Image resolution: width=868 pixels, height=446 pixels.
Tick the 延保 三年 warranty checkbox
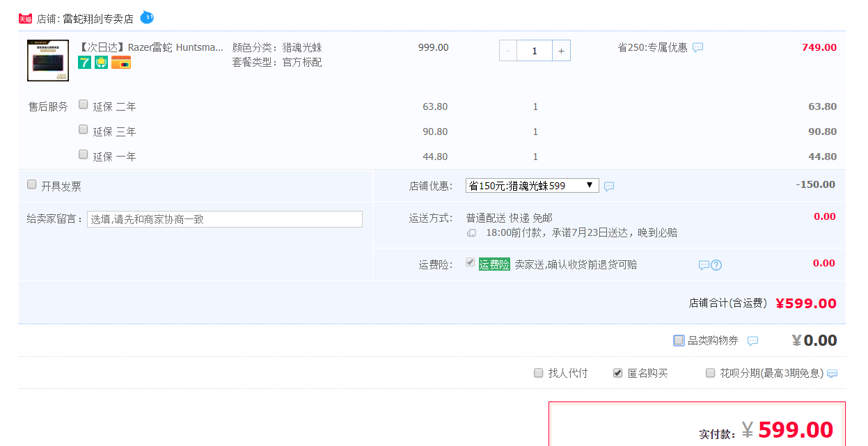click(x=84, y=129)
